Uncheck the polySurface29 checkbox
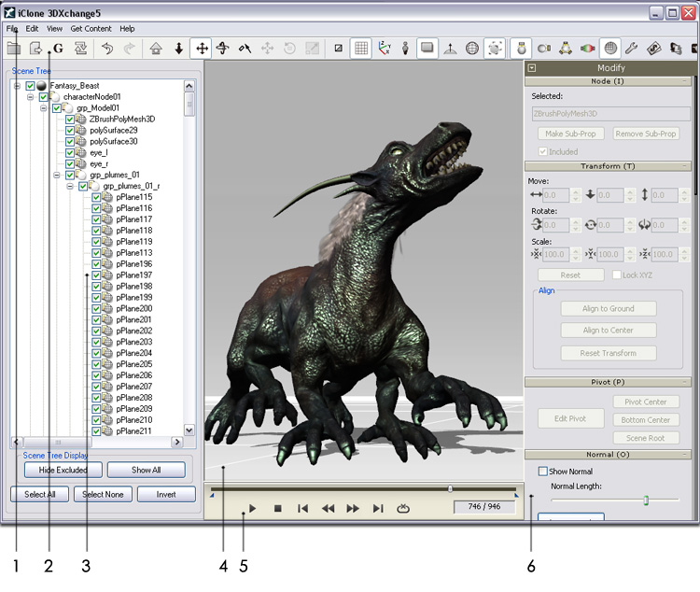This screenshot has width=700, height=592. [x=71, y=131]
